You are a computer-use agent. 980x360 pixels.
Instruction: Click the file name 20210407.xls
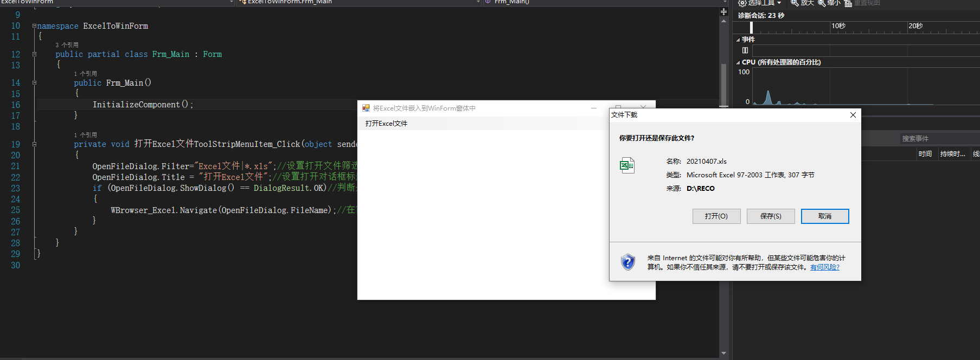[x=707, y=162]
